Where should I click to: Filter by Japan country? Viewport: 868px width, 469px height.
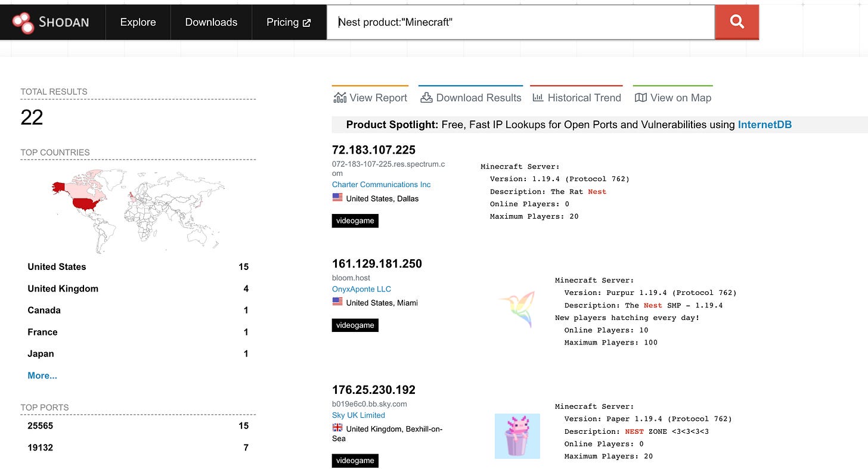[x=138, y=353]
